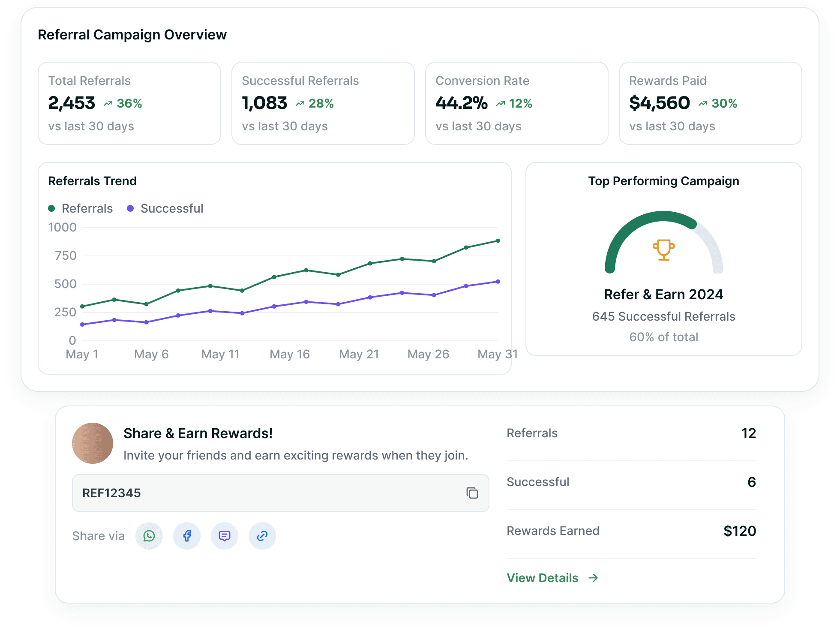This screenshot has height=631, width=840.
Task: Click the 60% of total label
Action: click(x=663, y=337)
